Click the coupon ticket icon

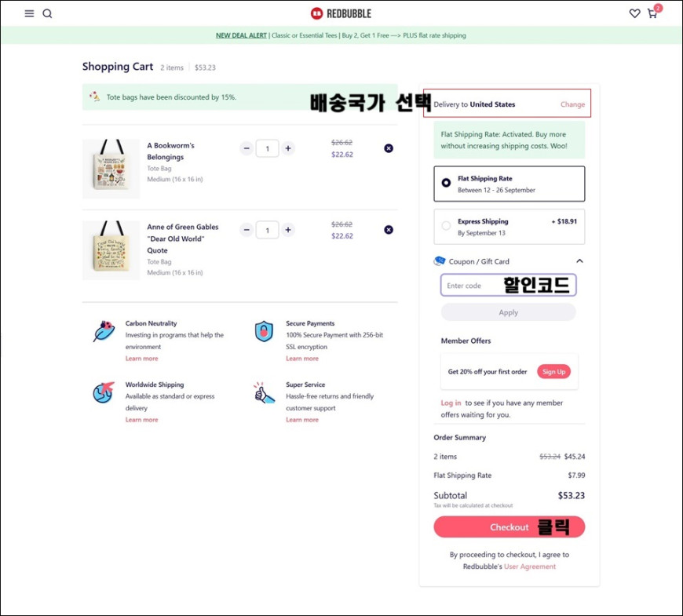click(x=439, y=261)
